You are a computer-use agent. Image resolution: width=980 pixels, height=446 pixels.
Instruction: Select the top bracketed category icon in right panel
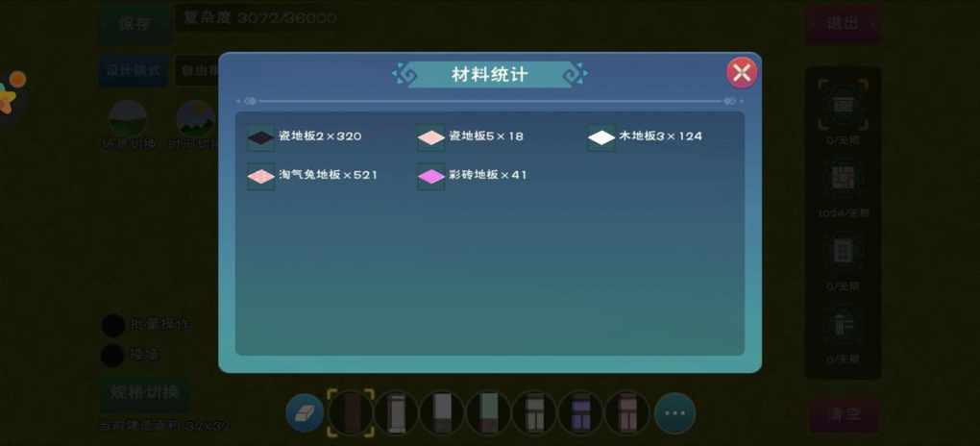point(844,105)
